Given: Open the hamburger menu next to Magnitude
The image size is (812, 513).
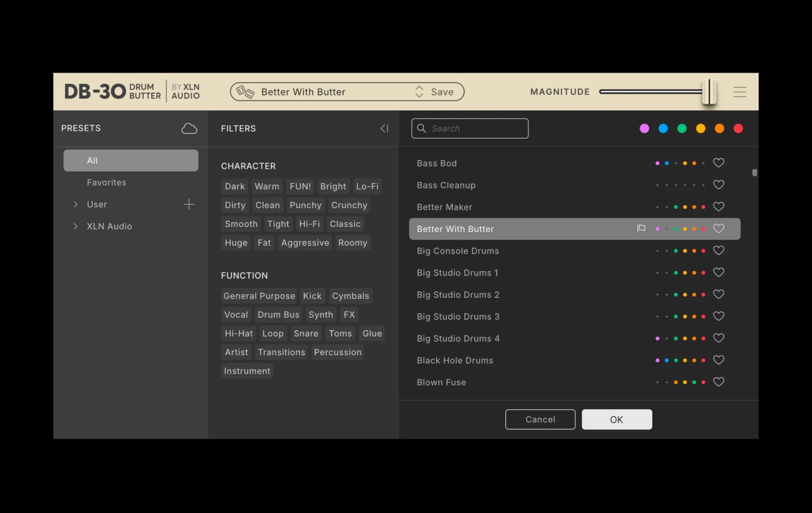Looking at the screenshot, I should tap(739, 92).
